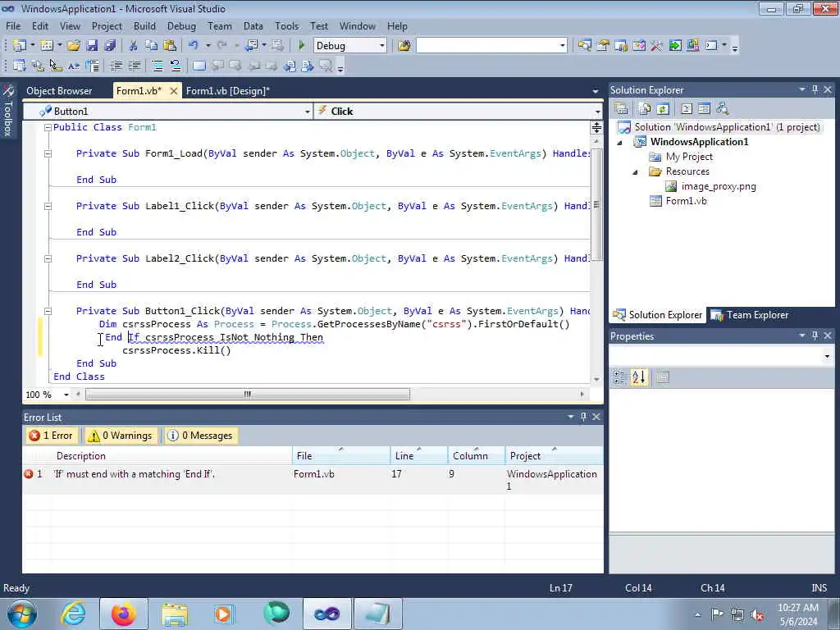The width and height of the screenshot is (840, 630).
Task: Select the Form1.vb file in Solution Explorer
Action: (686, 201)
